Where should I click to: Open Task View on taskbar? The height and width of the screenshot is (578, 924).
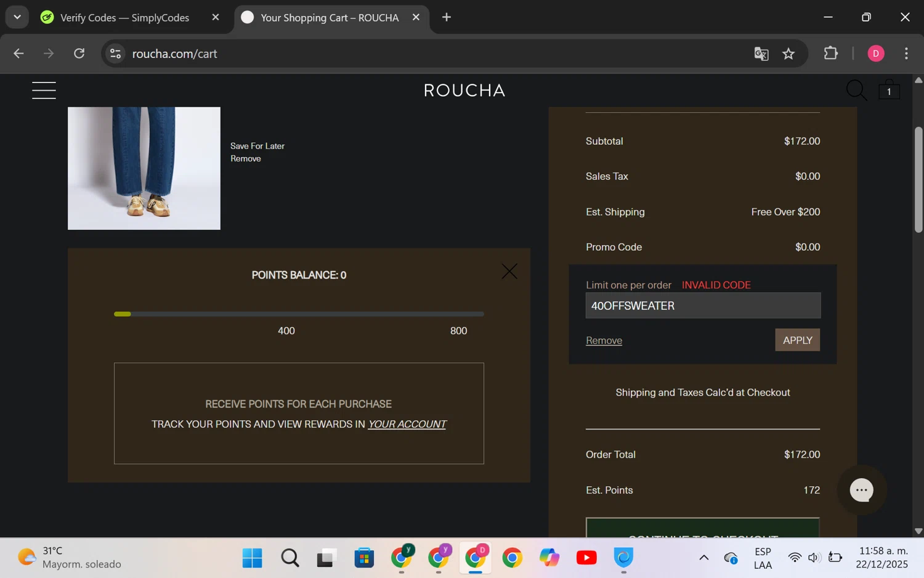coord(326,558)
